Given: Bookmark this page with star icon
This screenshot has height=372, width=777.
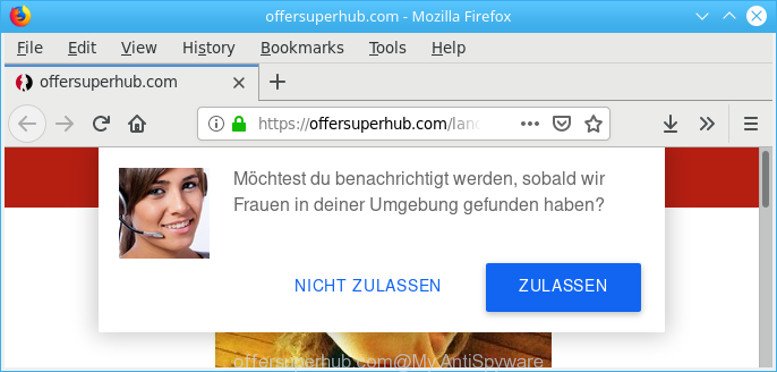Looking at the screenshot, I should pos(593,124).
